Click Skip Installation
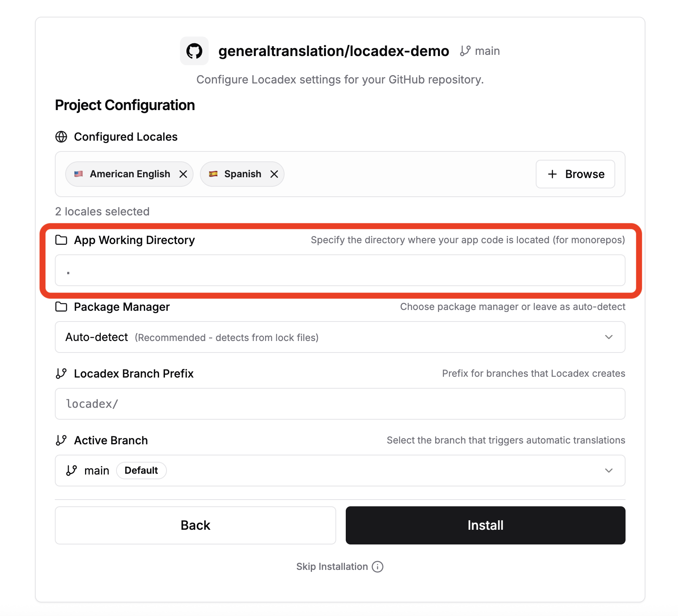Image resolution: width=678 pixels, height=616 pixels. [332, 566]
